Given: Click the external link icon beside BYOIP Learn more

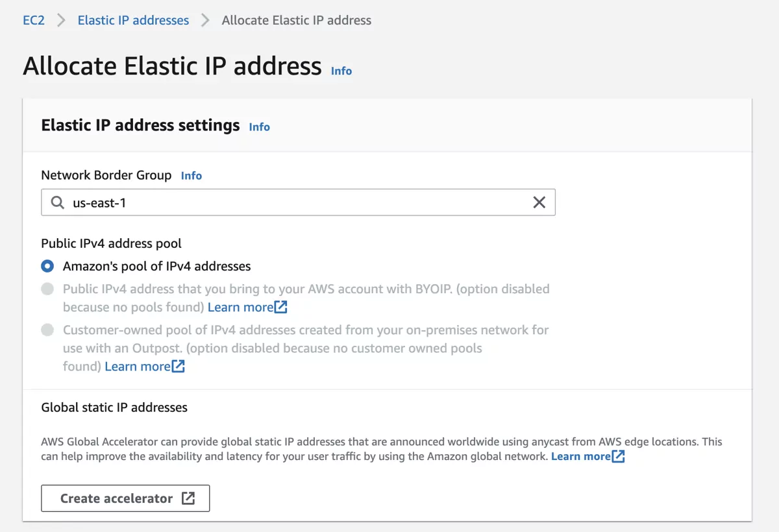Looking at the screenshot, I should pyautogui.click(x=281, y=306).
